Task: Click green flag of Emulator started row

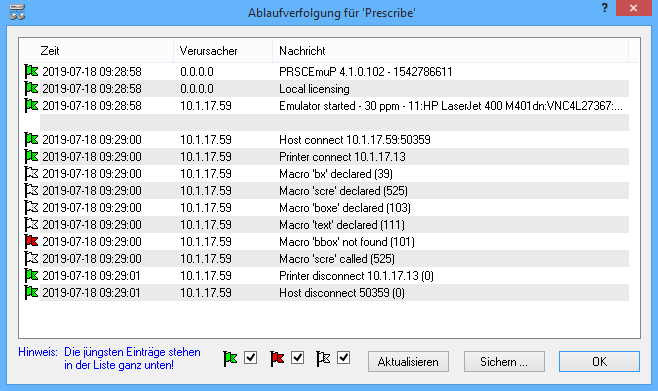Action: click(x=31, y=105)
